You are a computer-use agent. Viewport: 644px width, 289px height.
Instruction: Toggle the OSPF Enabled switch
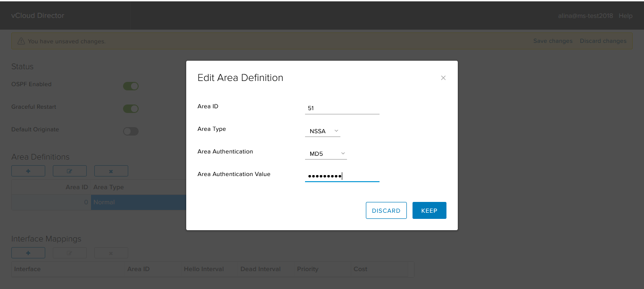pyautogui.click(x=131, y=86)
